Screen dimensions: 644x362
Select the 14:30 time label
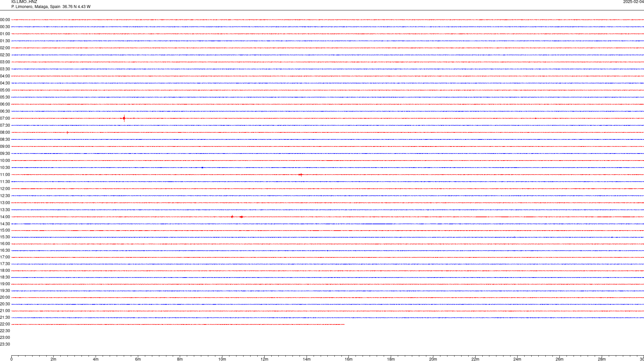pos(5,224)
